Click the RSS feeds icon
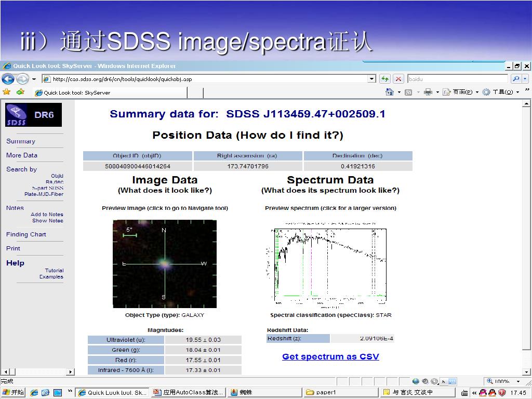532x399 pixels. point(408,92)
